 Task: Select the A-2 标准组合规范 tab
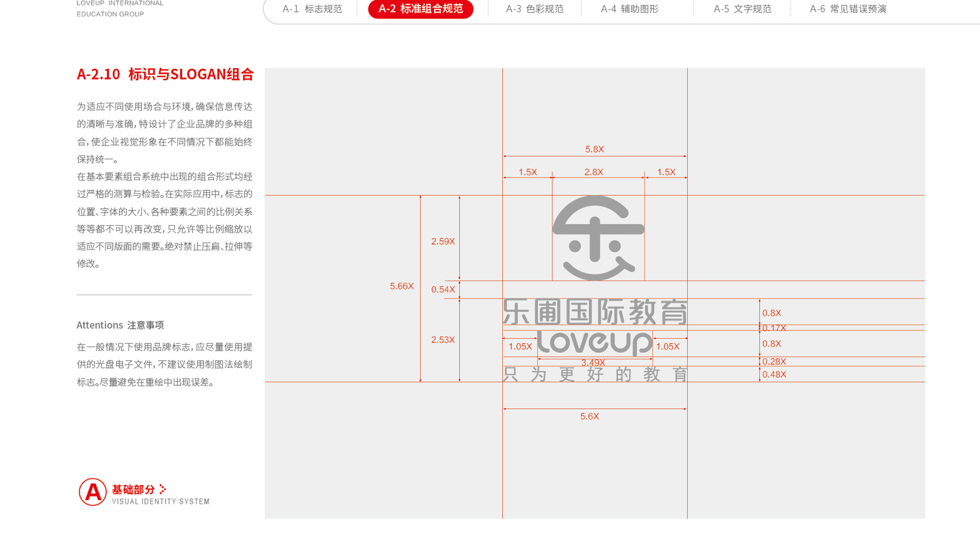coord(420,9)
